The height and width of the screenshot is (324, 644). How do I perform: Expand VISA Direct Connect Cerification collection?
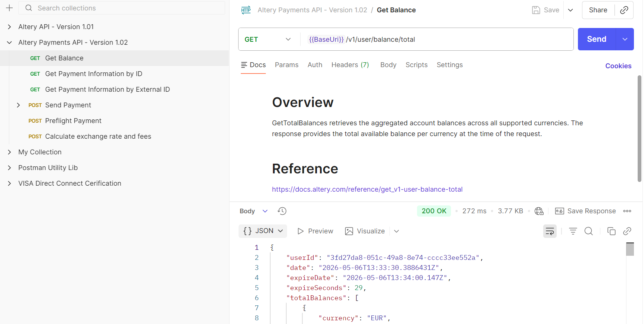tap(9, 183)
